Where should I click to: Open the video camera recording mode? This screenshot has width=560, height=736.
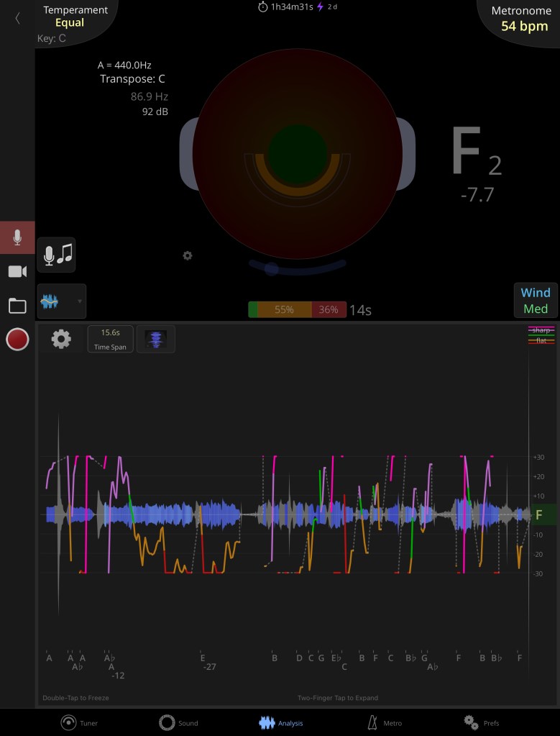[x=17, y=271]
